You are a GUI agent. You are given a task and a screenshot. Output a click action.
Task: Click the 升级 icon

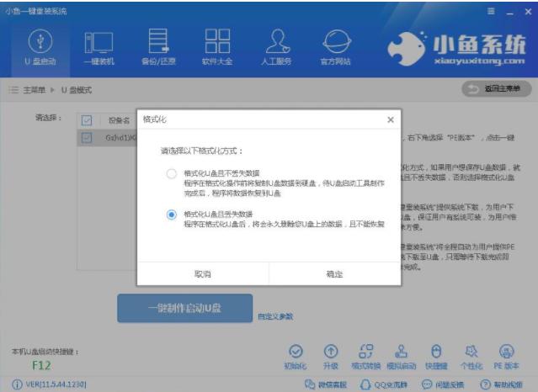(331, 357)
